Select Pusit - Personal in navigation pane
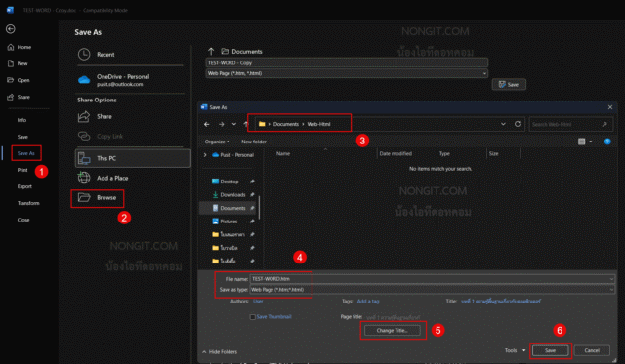 point(233,155)
